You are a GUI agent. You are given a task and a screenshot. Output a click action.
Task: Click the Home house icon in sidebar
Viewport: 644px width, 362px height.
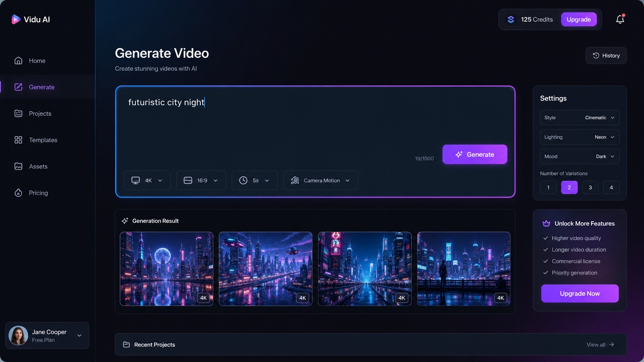coord(19,61)
